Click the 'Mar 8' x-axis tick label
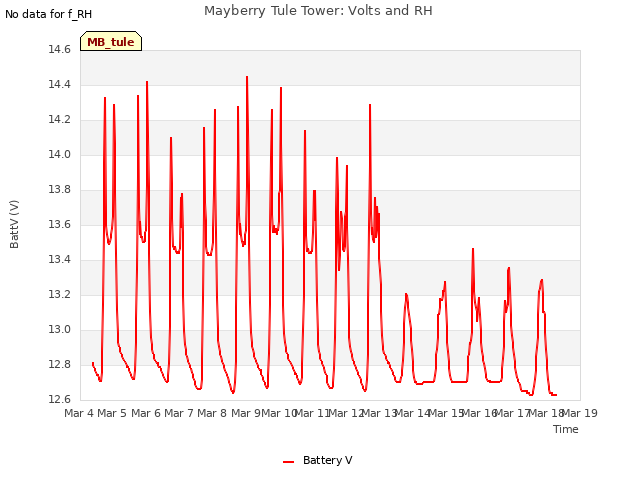 (212, 413)
